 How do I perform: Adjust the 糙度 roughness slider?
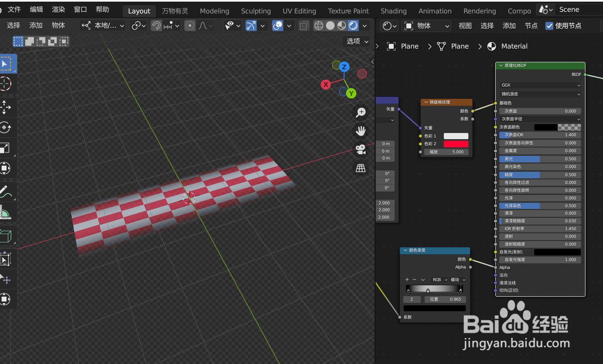click(540, 175)
